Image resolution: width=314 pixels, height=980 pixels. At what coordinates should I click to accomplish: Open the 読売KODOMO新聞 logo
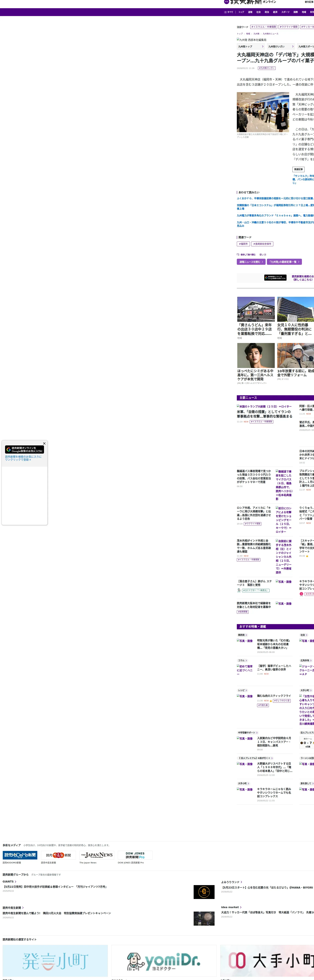click(20, 855)
